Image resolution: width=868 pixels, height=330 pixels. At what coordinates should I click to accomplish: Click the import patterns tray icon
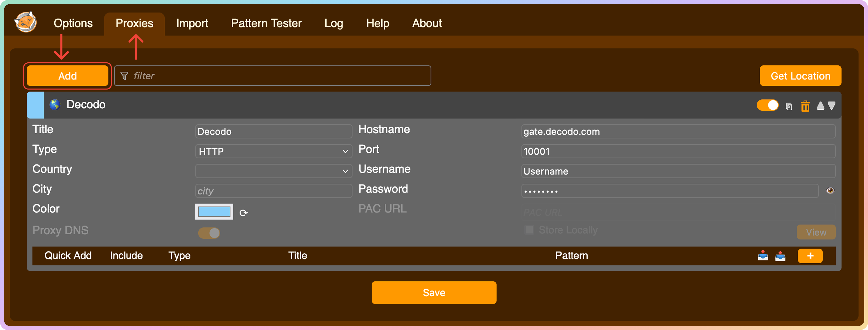click(x=763, y=256)
